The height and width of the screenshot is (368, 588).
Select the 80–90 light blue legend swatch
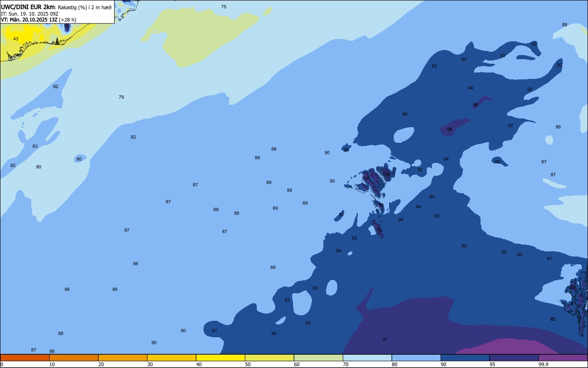(x=416, y=357)
